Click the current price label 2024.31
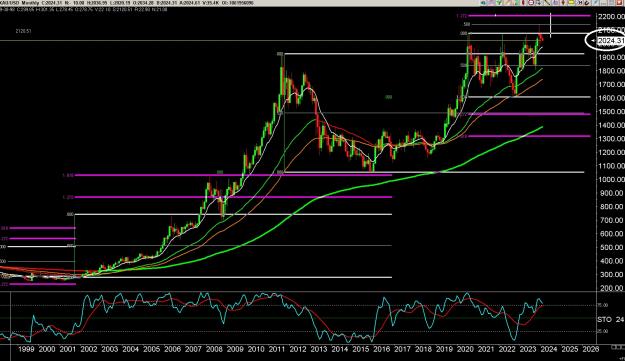The image size is (625, 361). pyautogui.click(x=611, y=41)
